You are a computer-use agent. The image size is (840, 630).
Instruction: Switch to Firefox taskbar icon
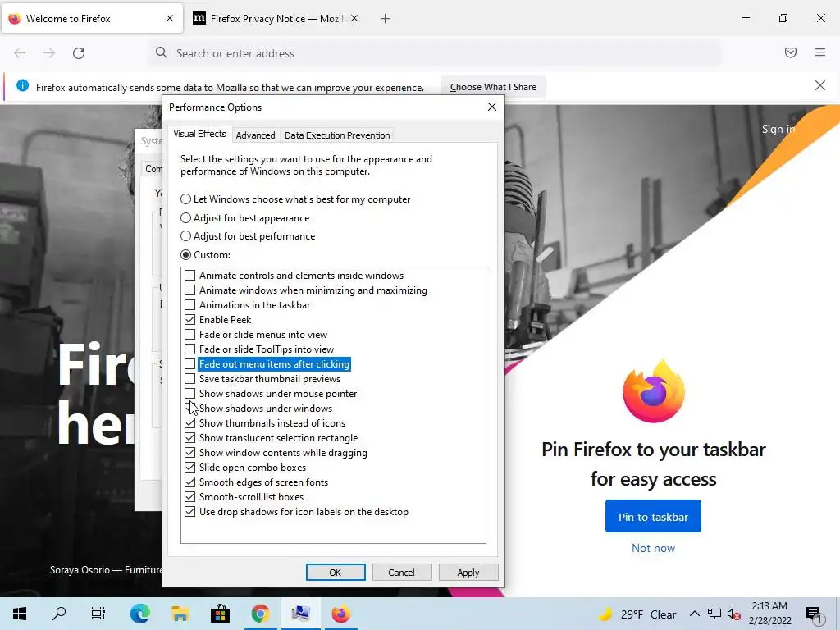[x=340, y=614]
